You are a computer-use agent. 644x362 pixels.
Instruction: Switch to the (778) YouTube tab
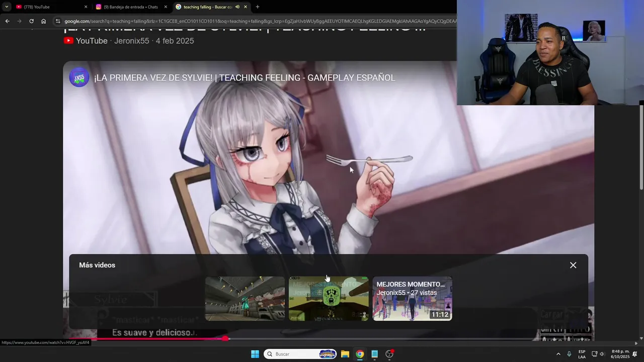click(x=50, y=7)
